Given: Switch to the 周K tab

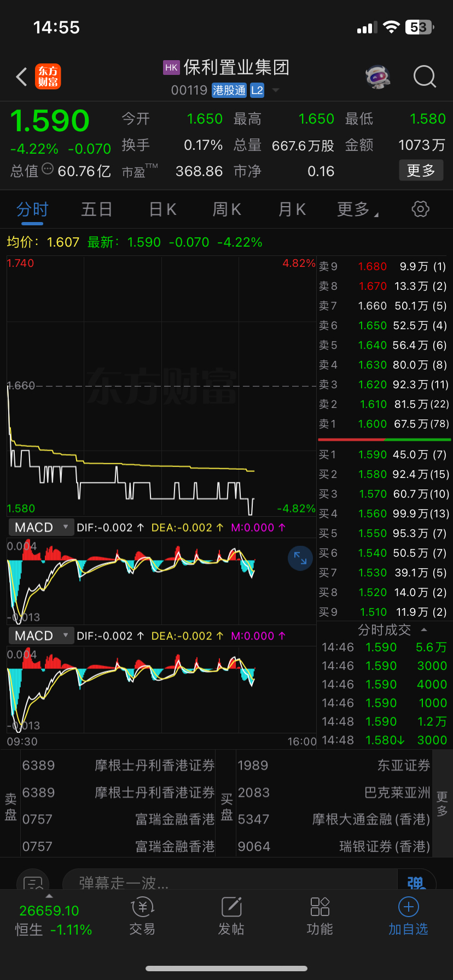Looking at the screenshot, I should (x=227, y=209).
